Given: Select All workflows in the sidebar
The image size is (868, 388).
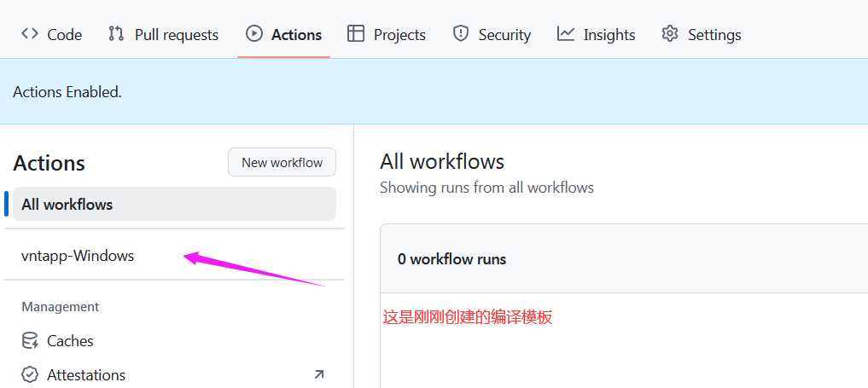Looking at the screenshot, I should [174, 204].
